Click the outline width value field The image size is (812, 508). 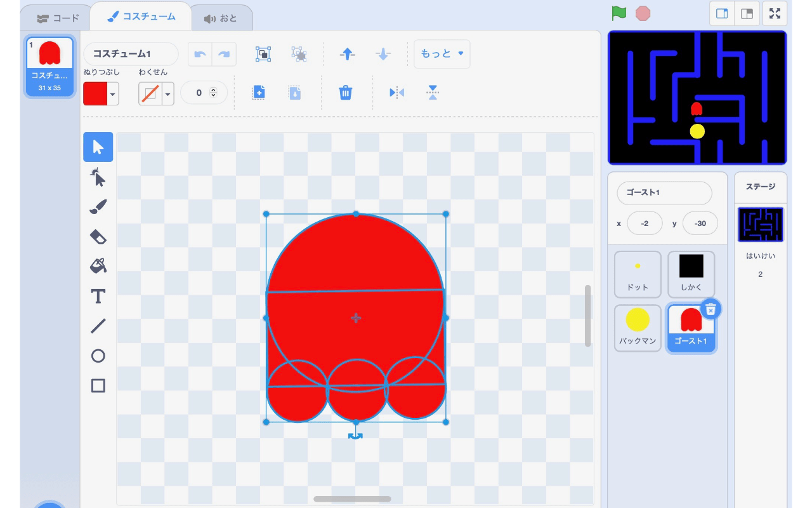coord(199,93)
